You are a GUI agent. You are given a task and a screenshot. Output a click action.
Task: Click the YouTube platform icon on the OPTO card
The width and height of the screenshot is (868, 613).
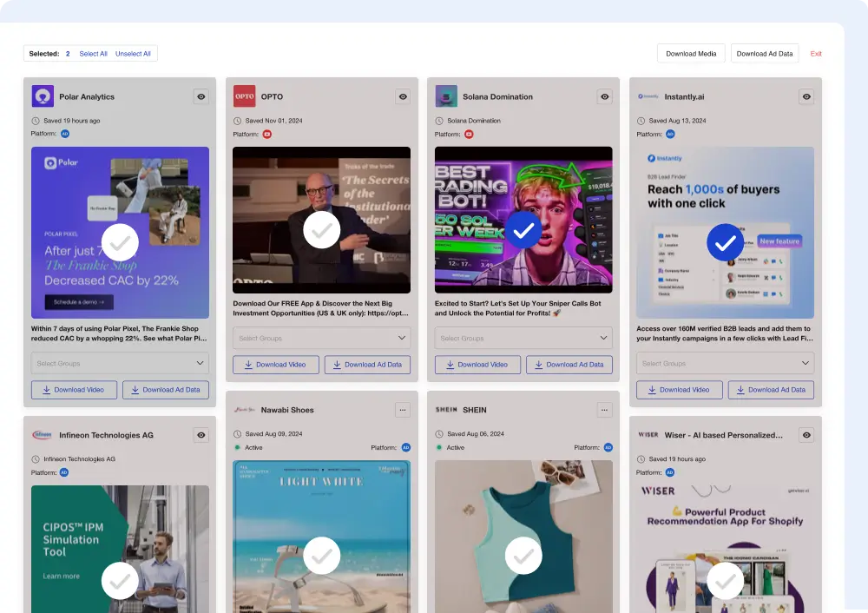click(266, 134)
